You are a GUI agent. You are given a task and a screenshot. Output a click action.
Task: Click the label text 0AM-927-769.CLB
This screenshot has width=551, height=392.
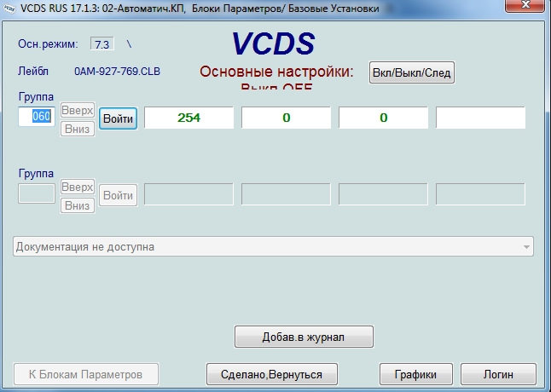(x=117, y=72)
